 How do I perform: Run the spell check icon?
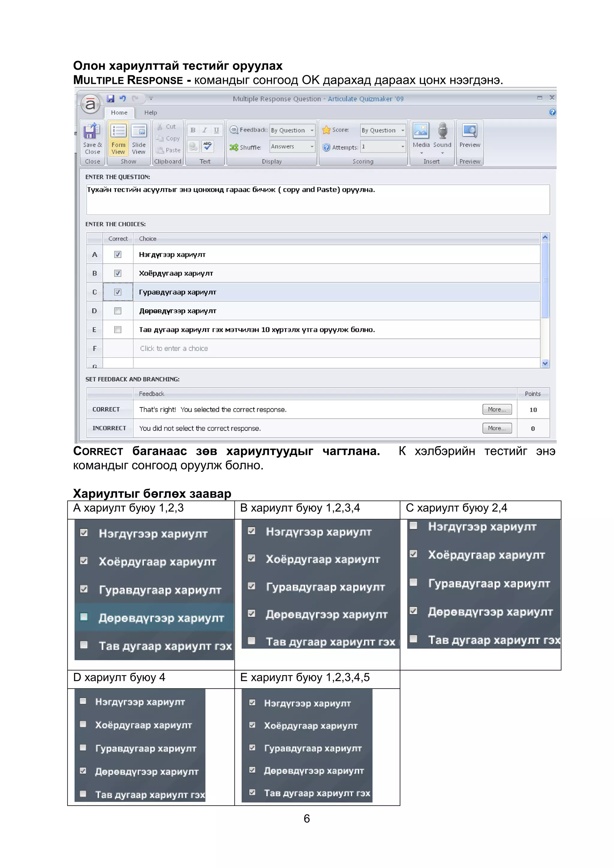[207, 146]
